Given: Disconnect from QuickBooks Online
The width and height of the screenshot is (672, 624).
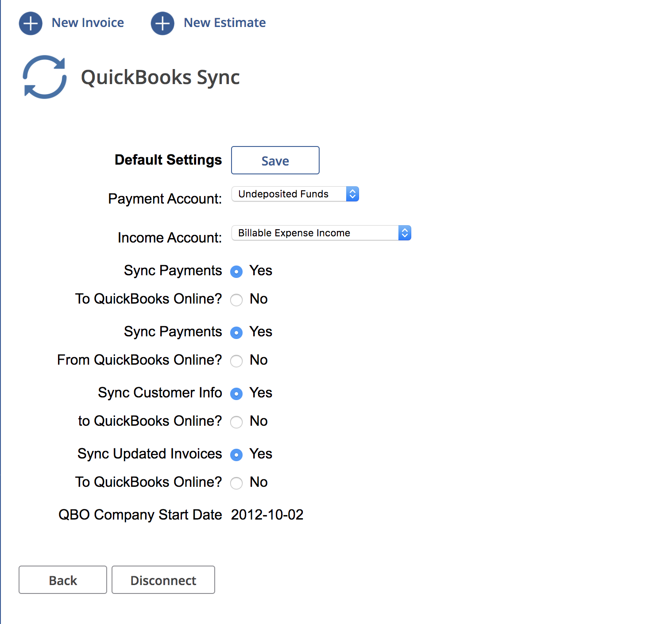Looking at the screenshot, I should click(163, 580).
